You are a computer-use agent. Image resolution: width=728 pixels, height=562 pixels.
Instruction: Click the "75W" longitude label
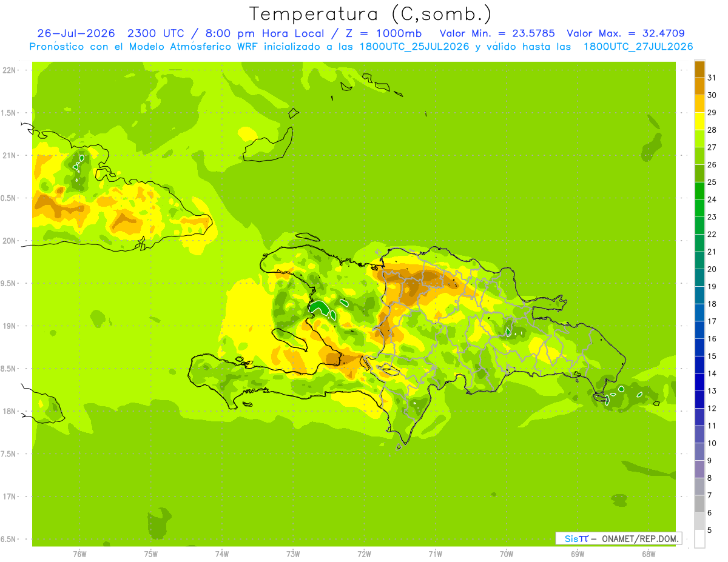coord(151,554)
